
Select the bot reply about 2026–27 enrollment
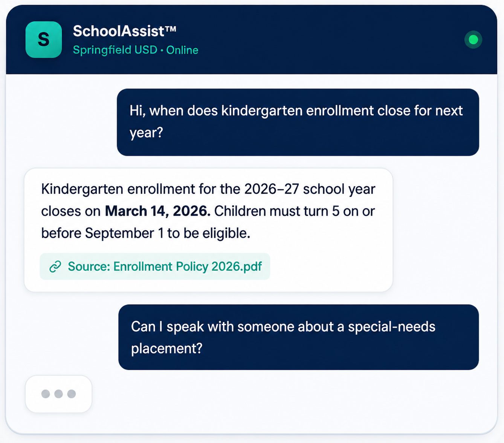tap(208, 230)
